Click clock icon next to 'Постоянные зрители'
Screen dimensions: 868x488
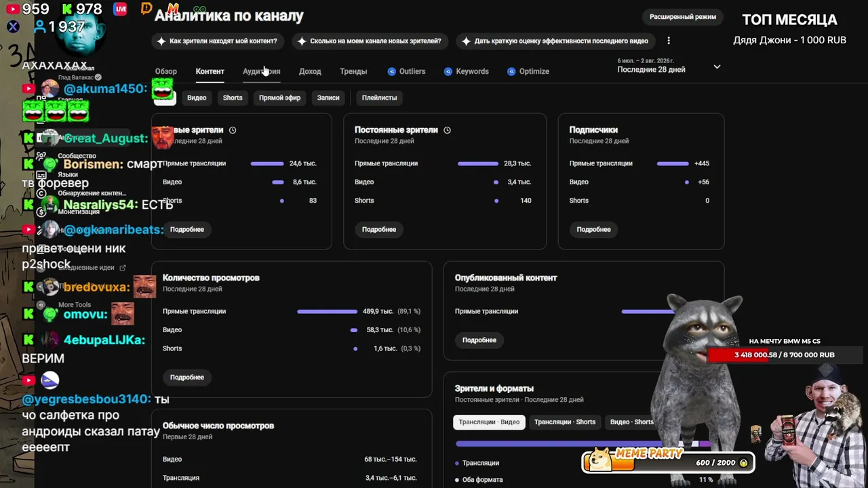pos(447,130)
